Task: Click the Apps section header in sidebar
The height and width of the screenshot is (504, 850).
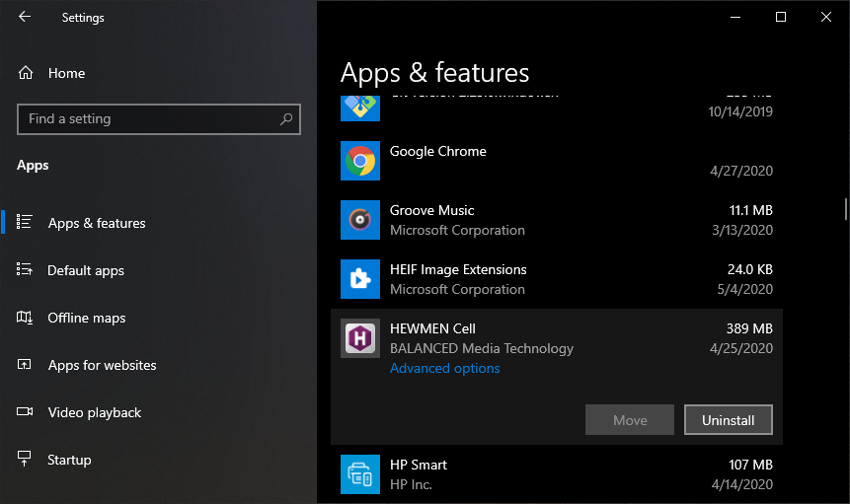Action: 33,165
